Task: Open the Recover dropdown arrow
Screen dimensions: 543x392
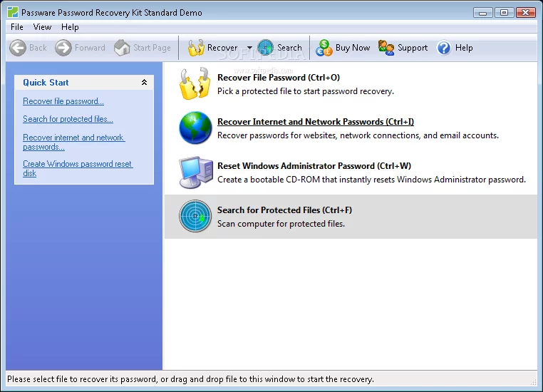Action: coord(249,48)
